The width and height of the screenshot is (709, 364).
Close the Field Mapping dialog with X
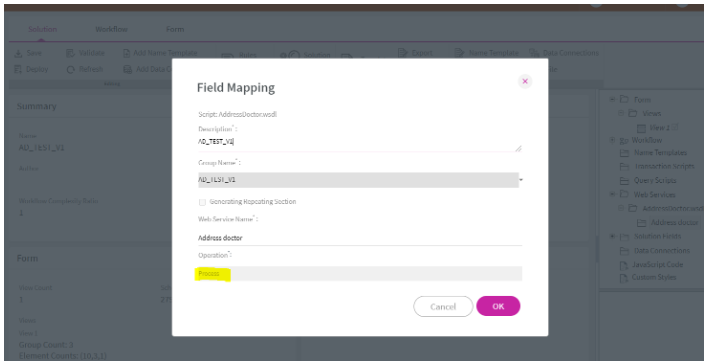click(525, 81)
